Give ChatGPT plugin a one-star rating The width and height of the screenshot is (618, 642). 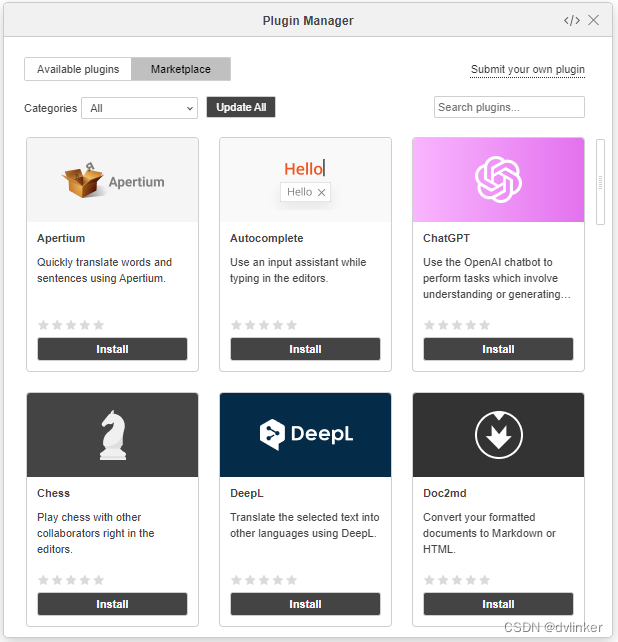point(429,325)
